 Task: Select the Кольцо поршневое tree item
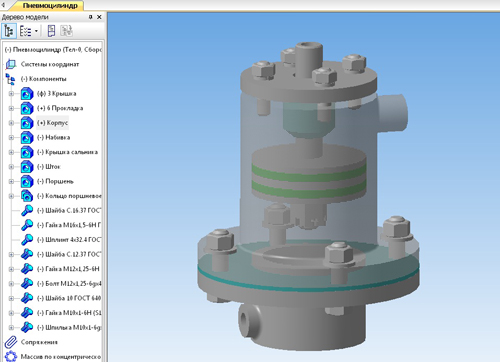coord(69,196)
